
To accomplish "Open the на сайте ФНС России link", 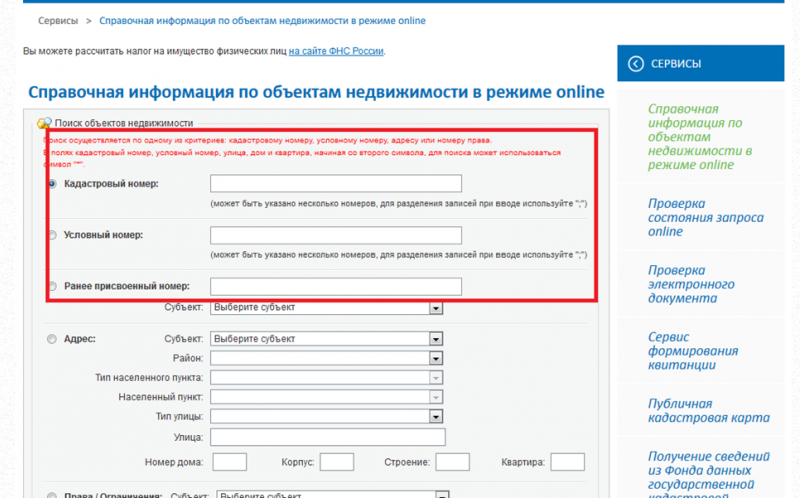I will point(336,51).
